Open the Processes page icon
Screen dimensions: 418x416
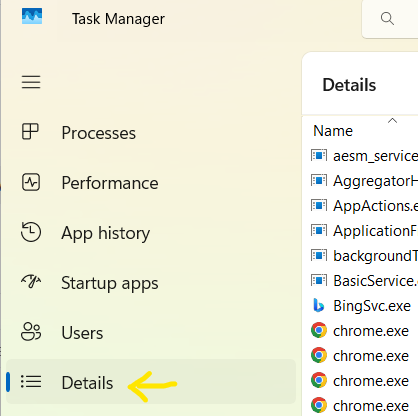coord(30,131)
